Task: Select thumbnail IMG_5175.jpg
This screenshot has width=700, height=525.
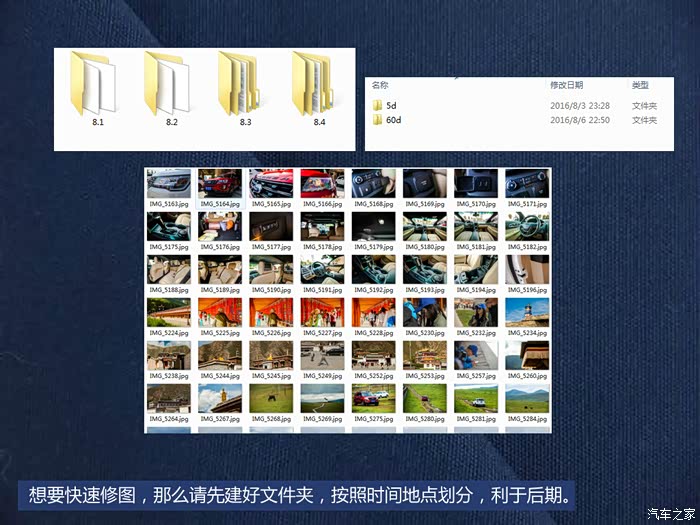Action: [169, 226]
